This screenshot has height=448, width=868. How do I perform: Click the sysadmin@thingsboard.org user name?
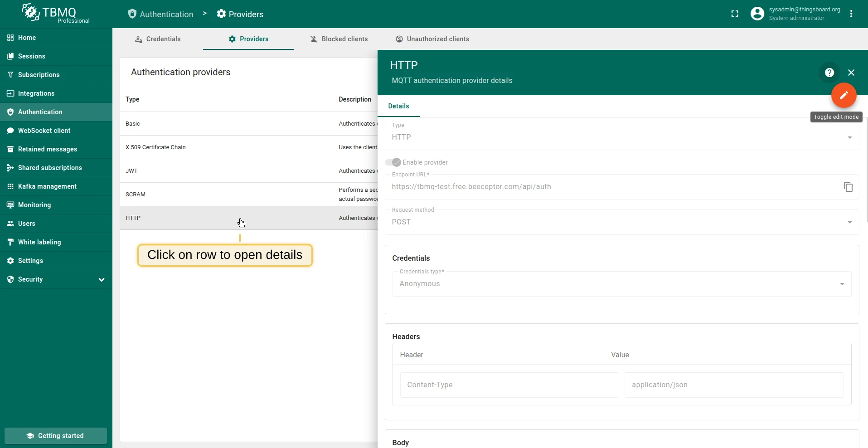(805, 10)
